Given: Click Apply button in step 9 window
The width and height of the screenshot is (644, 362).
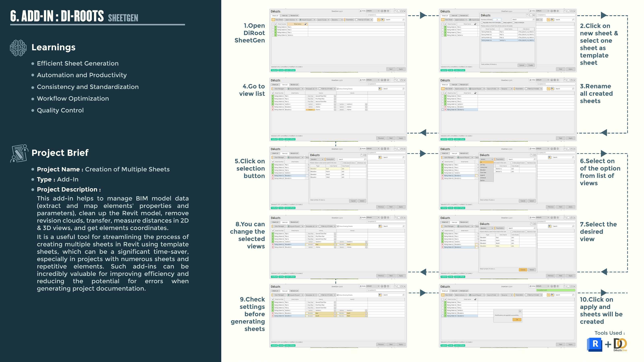Looking at the screenshot, I should [x=401, y=344].
